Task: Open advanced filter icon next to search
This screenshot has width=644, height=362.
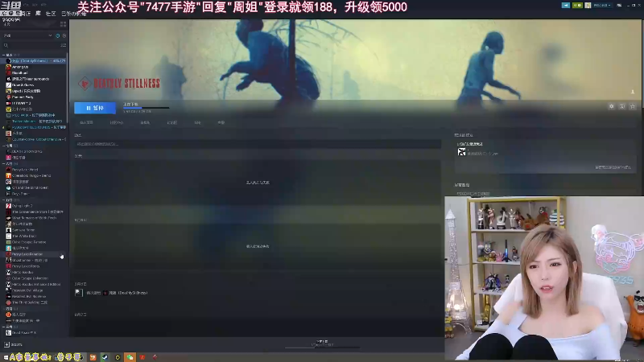Action: [64, 45]
